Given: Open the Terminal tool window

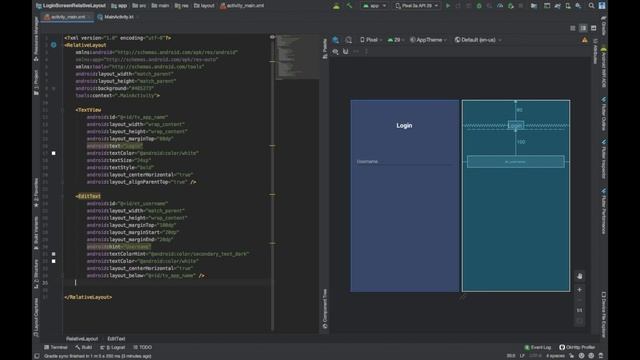Looking at the screenshot, I should coord(56,347).
